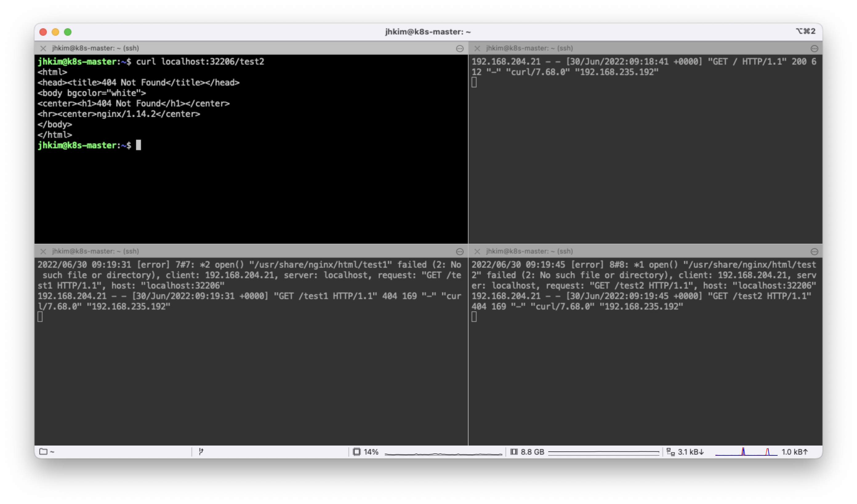
Task: Open the top-left pane's options menu icon
Action: (x=460, y=49)
